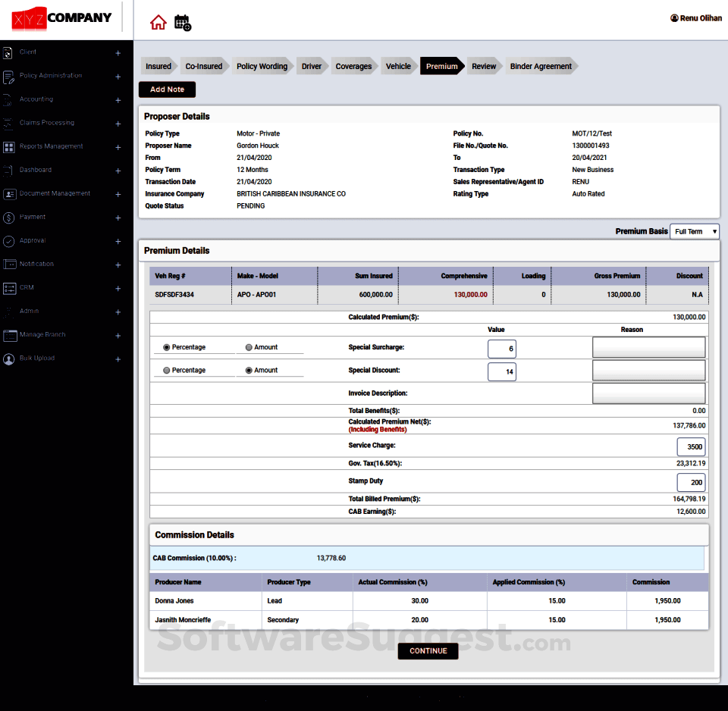Image resolution: width=728 pixels, height=711 pixels.
Task: Switch to the Coverages tab
Action: (x=353, y=67)
